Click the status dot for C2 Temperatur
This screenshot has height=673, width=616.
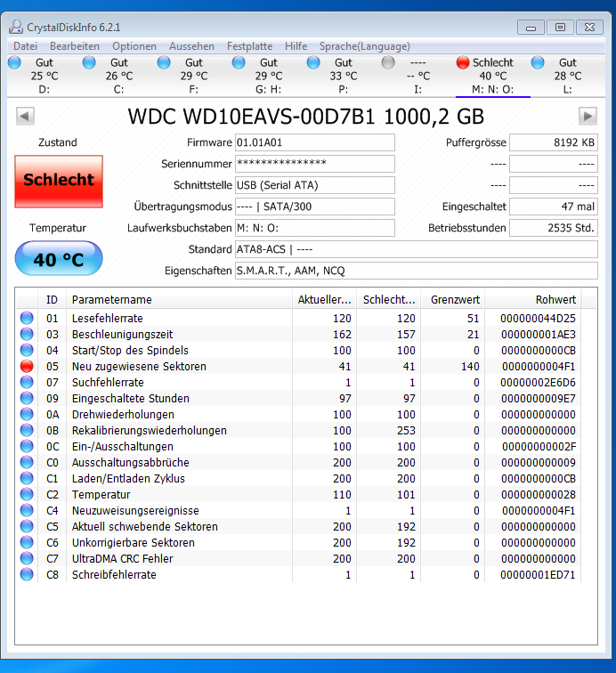pyautogui.click(x=27, y=494)
